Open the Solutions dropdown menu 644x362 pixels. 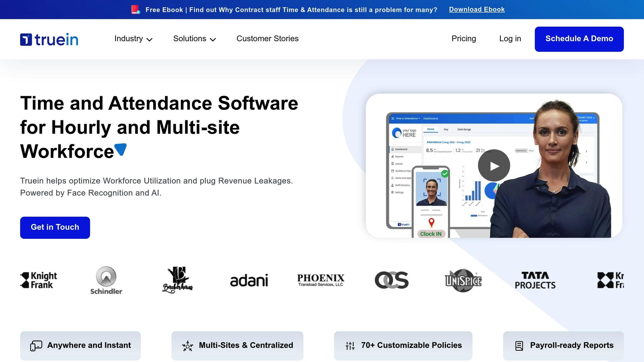point(194,39)
